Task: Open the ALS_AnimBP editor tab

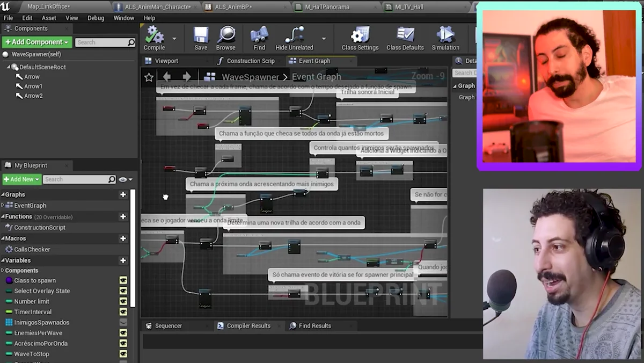Action: 233,7
